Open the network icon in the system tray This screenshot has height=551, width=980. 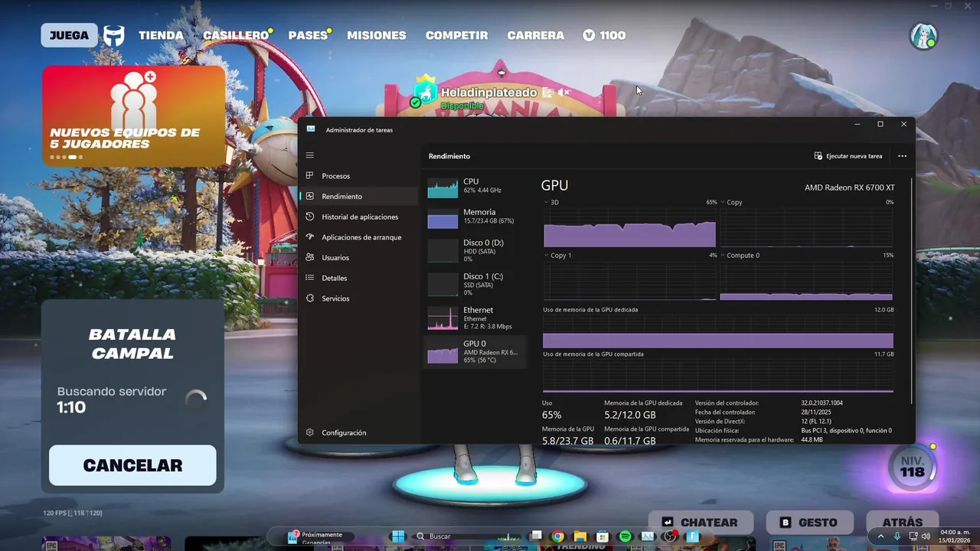pos(913,536)
